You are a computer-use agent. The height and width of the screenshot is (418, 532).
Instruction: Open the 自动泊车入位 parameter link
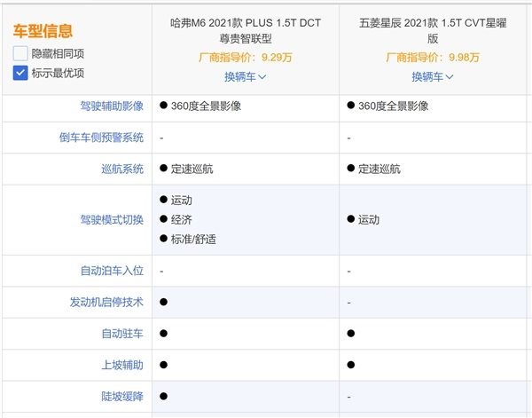tap(112, 271)
